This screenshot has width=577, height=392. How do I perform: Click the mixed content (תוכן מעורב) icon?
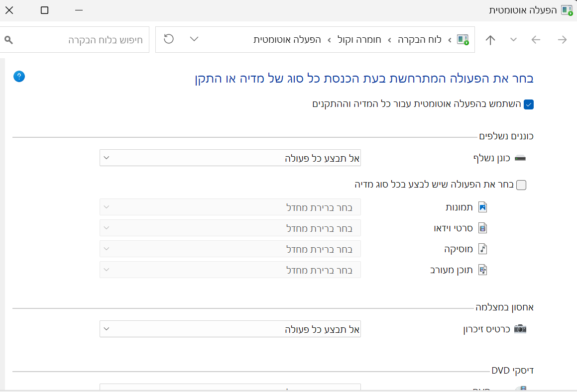[481, 269]
